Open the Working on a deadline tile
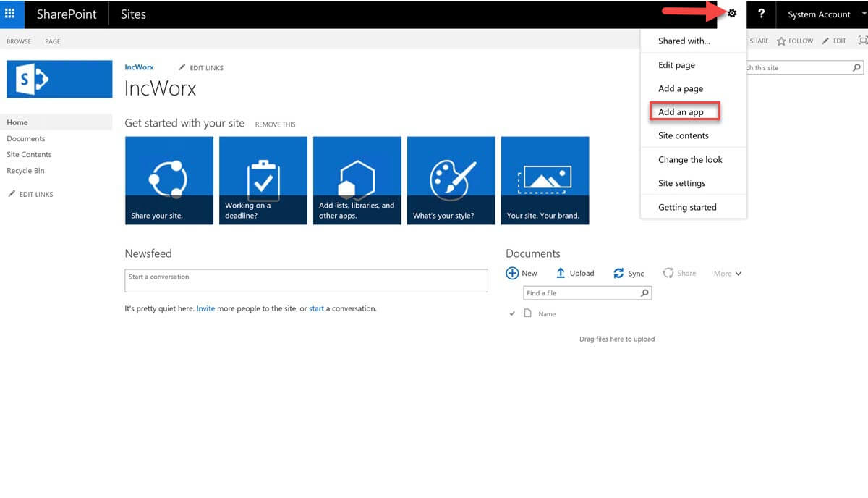 click(x=263, y=180)
